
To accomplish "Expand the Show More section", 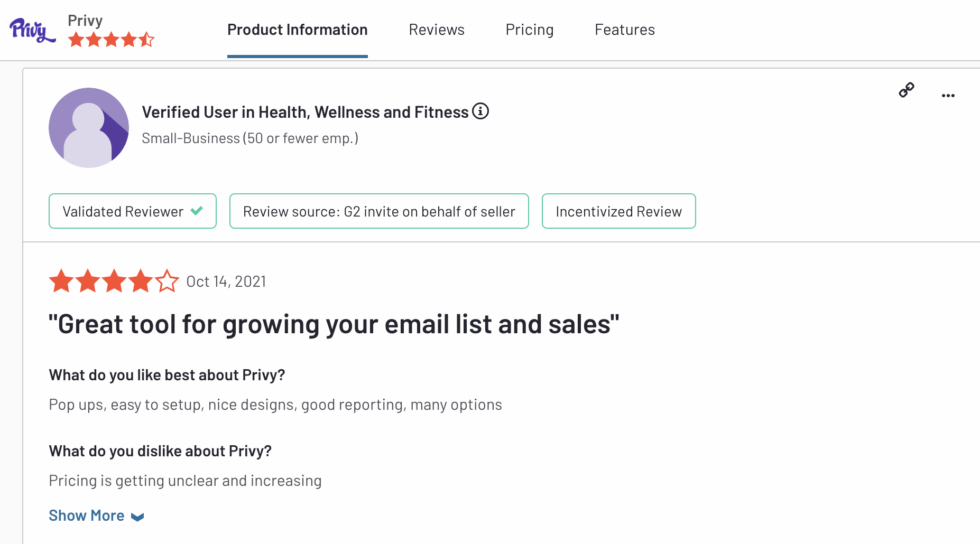I will point(86,515).
